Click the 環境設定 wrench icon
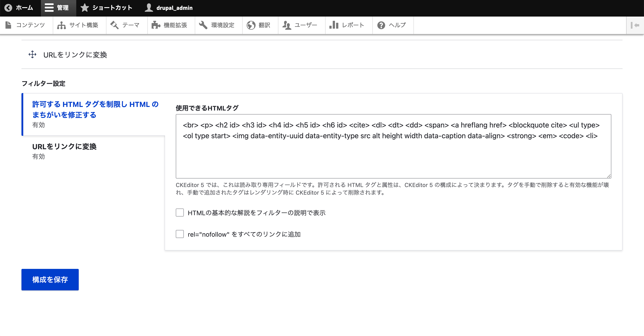This screenshot has width=644, height=336. click(x=203, y=25)
